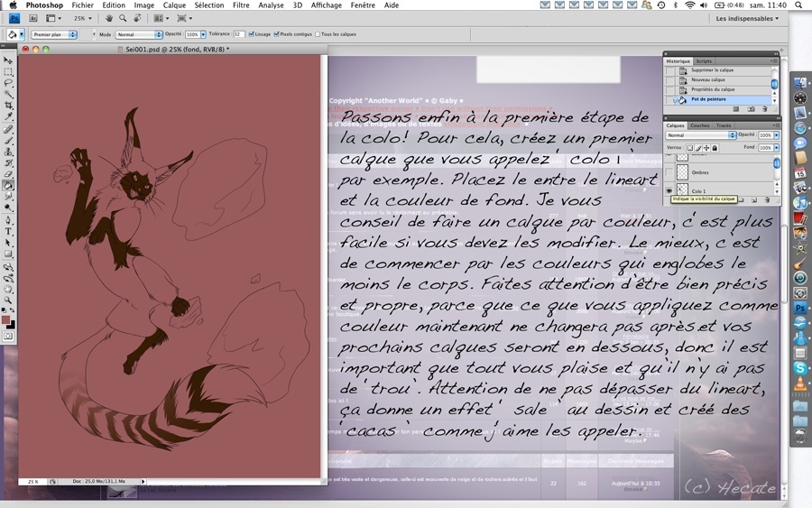Click Zoom tool icon in application bar
Viewport: 812px width, 508px height.
pos(123,18)
